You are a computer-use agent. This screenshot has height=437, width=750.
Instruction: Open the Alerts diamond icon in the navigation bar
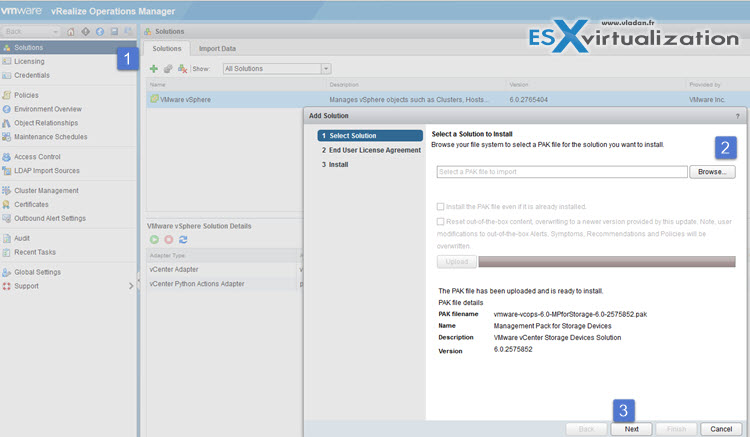(86, 32)
